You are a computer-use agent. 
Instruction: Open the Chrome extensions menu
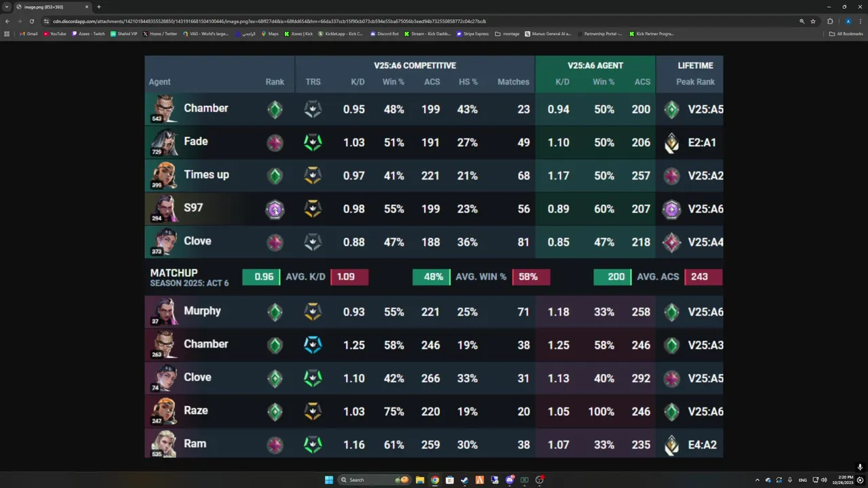click(830, 21)
